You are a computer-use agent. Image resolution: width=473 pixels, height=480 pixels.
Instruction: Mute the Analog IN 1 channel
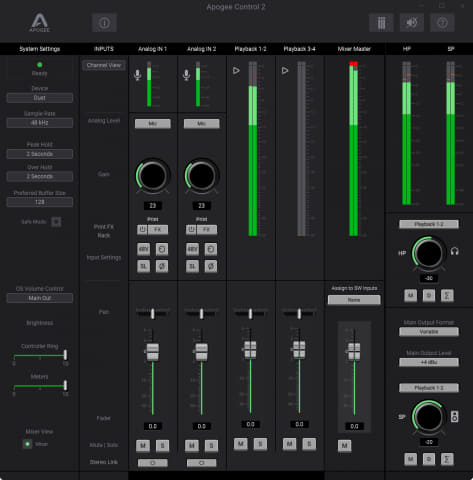143,446
